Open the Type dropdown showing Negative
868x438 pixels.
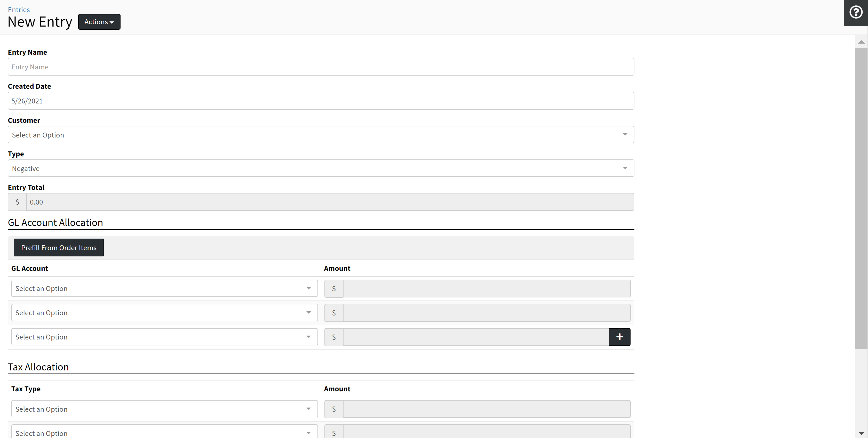coord(321,168)
